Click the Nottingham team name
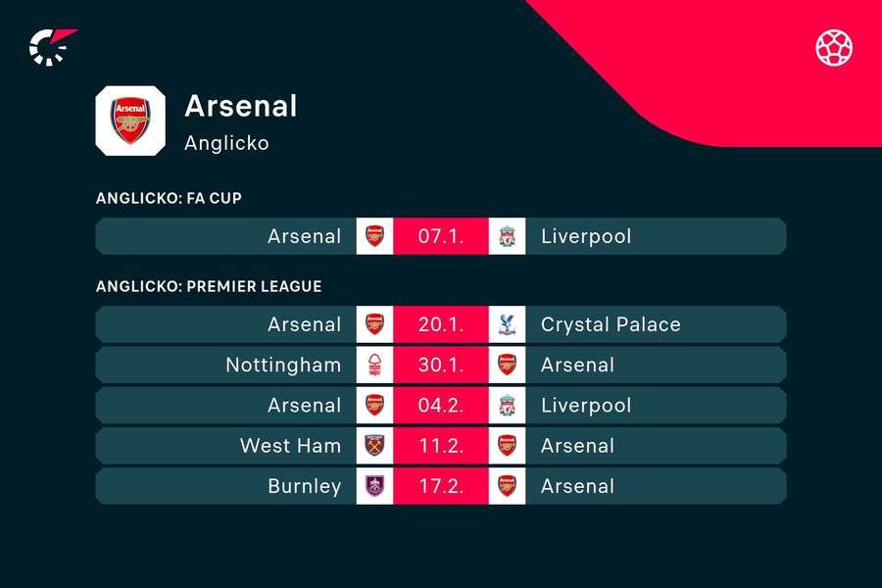The height and width of the screenshot is (588, 882). tap(283, 366)
